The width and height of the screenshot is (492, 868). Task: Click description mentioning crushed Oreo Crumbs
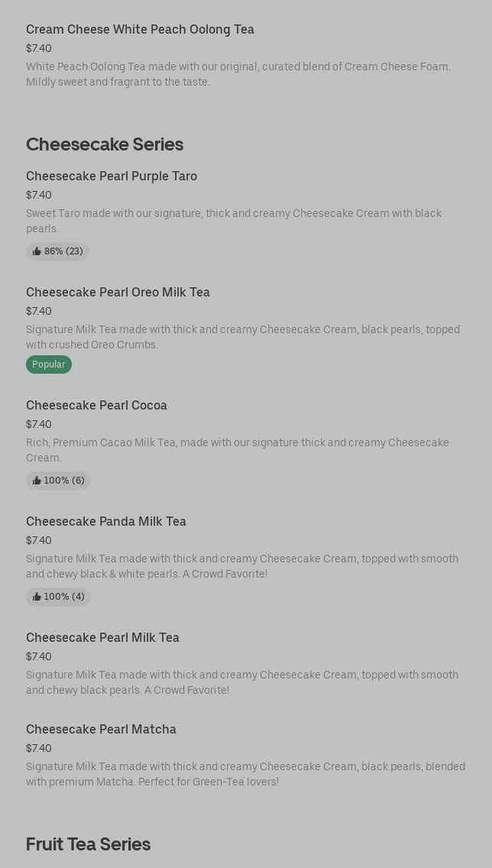(243, 337)
